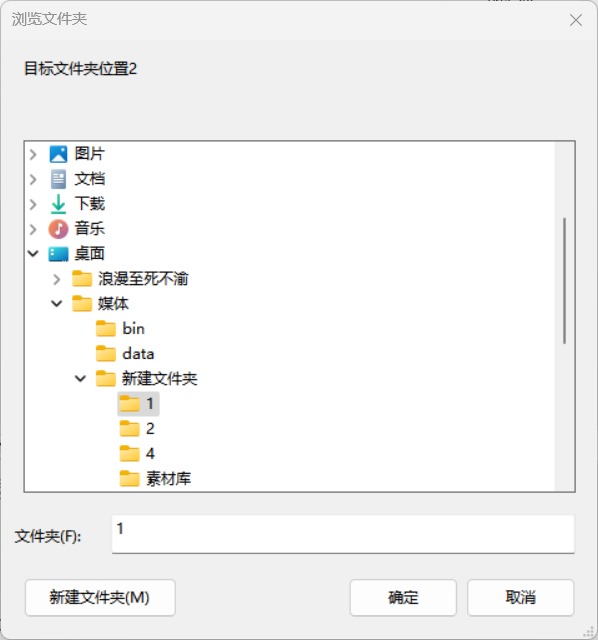Collapse the 桌面 tree node
598x640 pixels.
(33, 254)
